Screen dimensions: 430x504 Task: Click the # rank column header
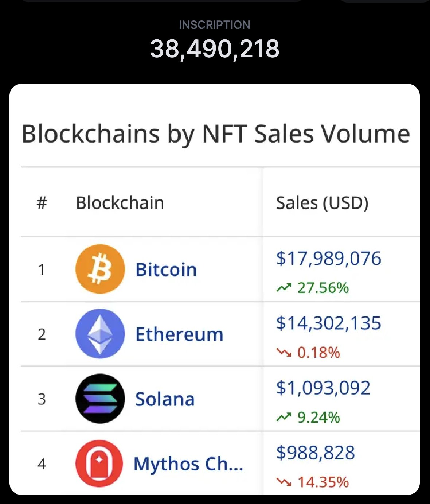(42, 203)
